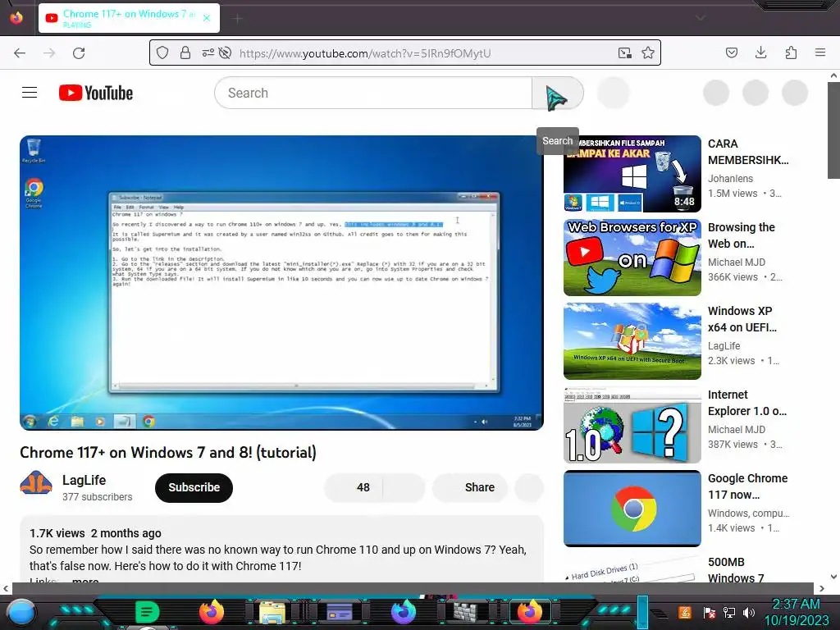Go back to the previous page
The image size is (840, 630).
tap(20, 53)
